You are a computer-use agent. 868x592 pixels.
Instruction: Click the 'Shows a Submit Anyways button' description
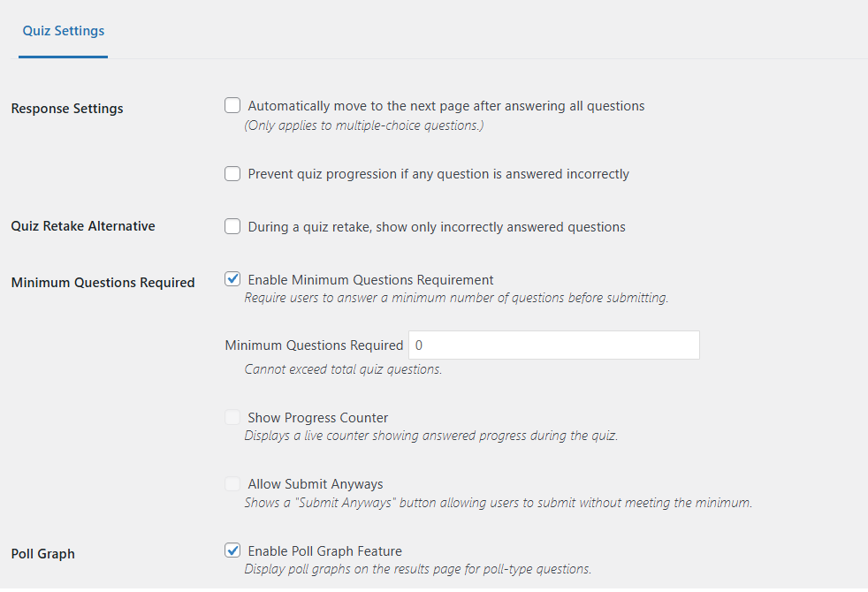499,503
